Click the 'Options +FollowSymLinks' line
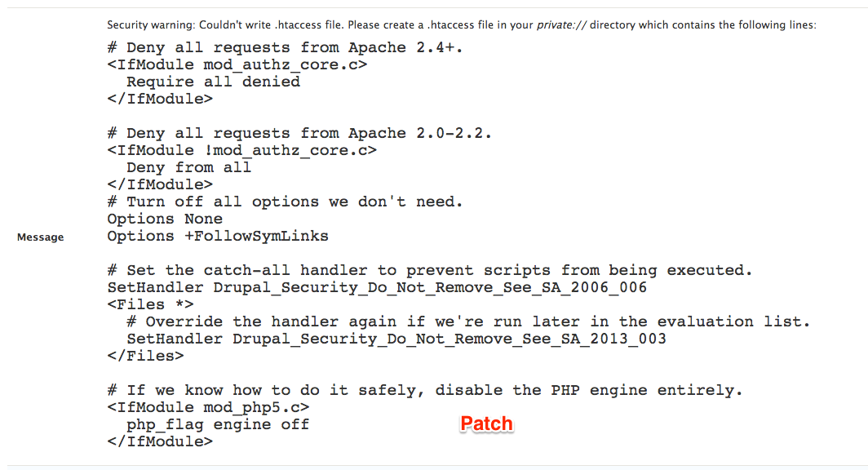 218,237
